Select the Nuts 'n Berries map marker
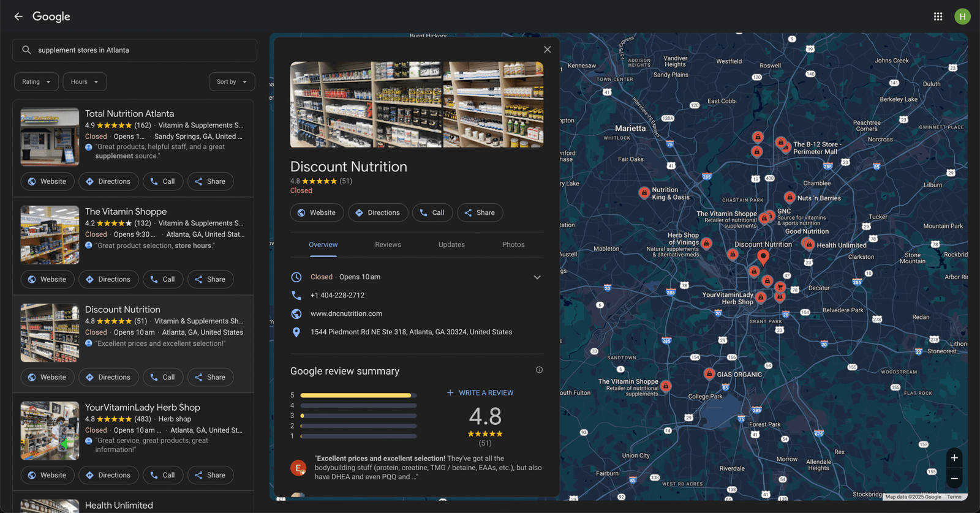 [790, 197]
